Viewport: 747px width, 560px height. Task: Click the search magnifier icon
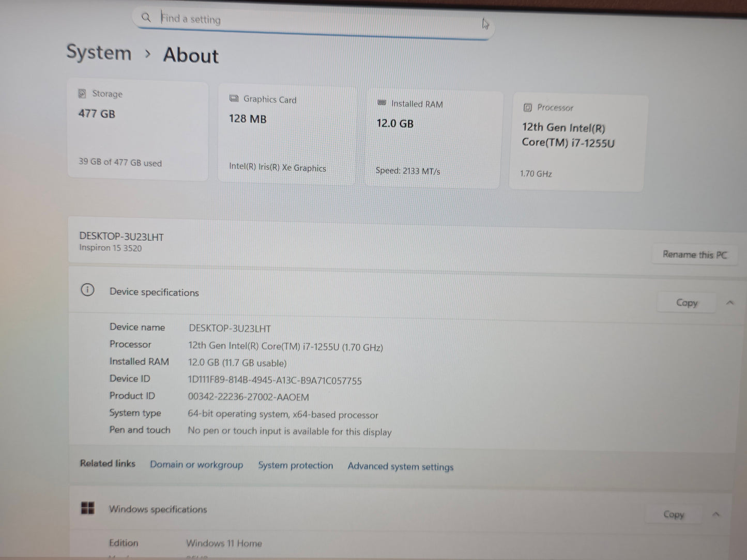[146, 18]
